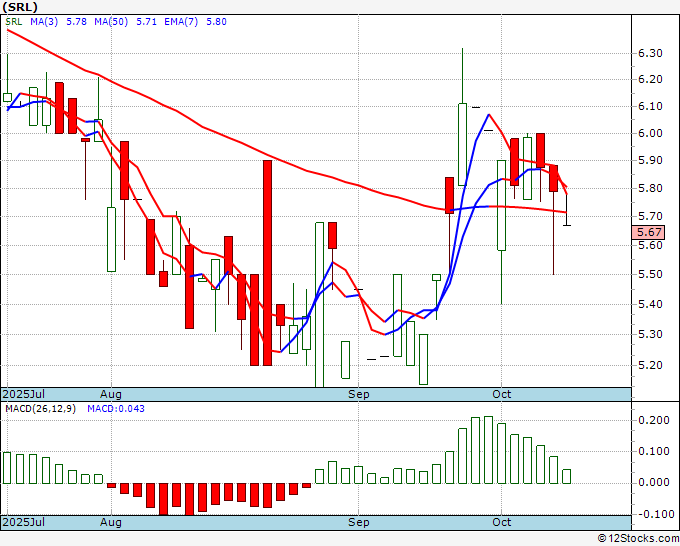The image size is (680, 546).
Task: Click the Aug label on MACD axis
Action: coord(111,522)
